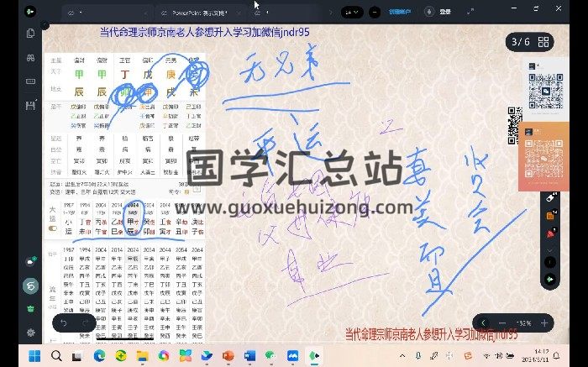Screen dimensions: 588x367
Task: Open the pages icon in left sidebar
Action: coord(31,34)
